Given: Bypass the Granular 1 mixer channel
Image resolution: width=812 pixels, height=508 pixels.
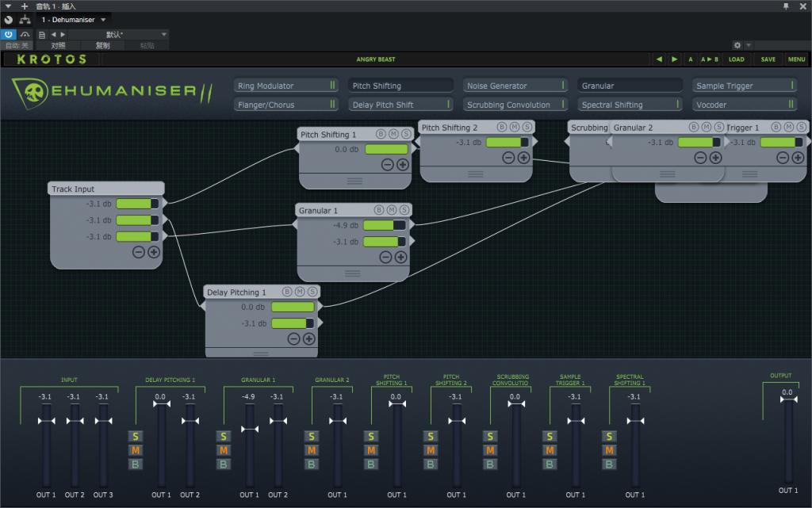Looking at the screenshot, I should pos(223,464).
